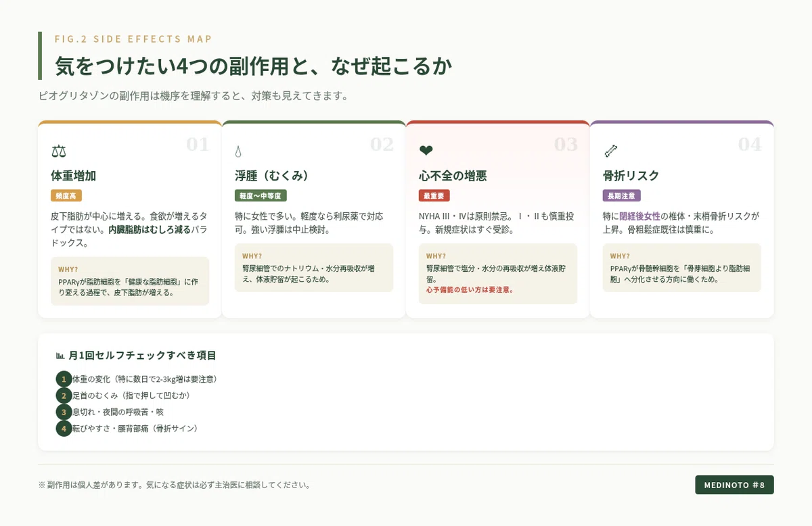Image resolution: width=812 pixels, height=526 pixels.
Task: Click the 心不全の増悪 card heading
Action: point(453,176)
